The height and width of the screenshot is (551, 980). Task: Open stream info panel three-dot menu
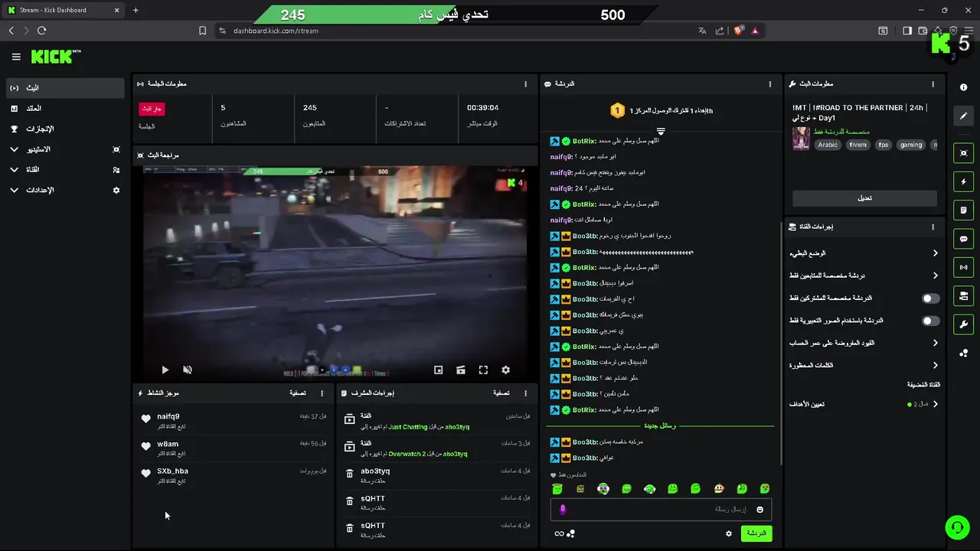pyautogui.click(x=933, y=83)
